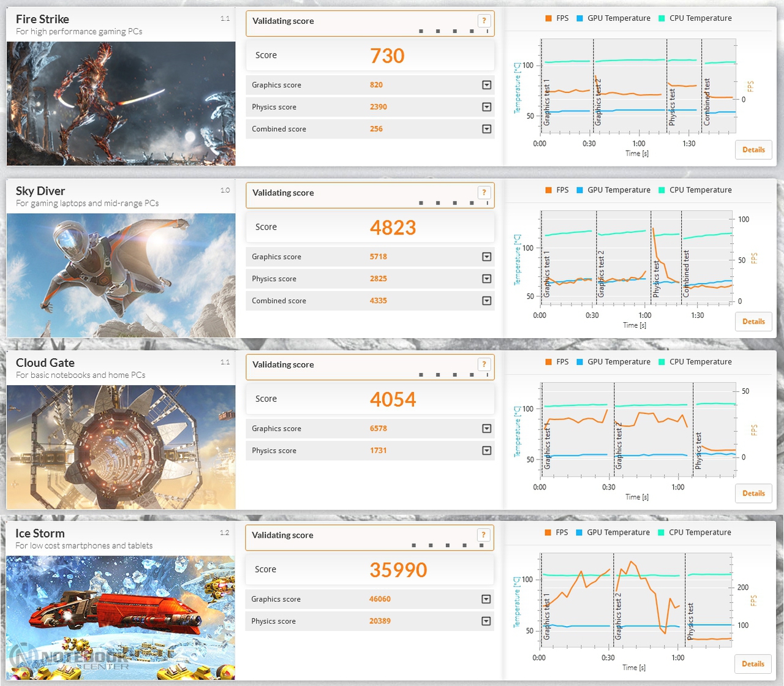Click Sky Diver CPU Temperature legend swatch

[661, 190]
